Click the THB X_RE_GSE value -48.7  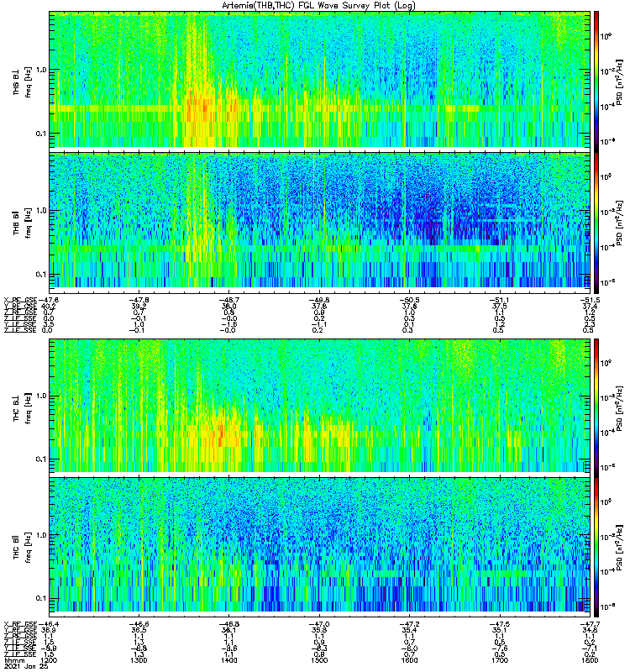228,300
